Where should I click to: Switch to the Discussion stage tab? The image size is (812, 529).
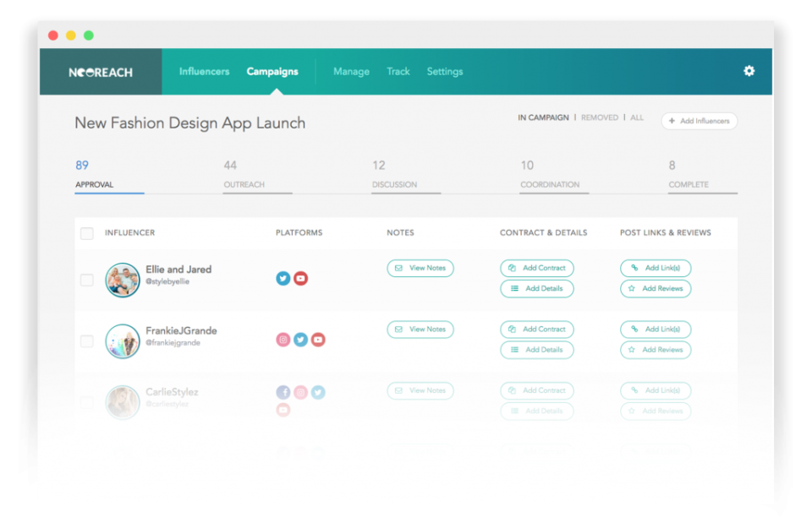tap(406, 176)
